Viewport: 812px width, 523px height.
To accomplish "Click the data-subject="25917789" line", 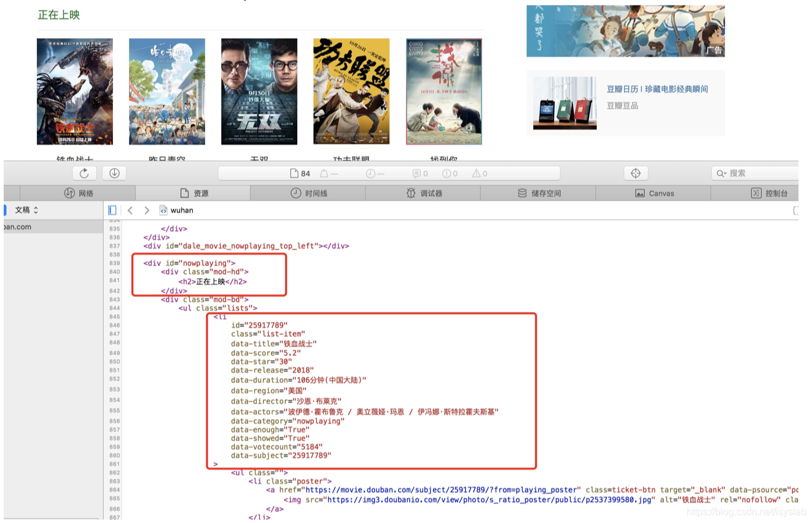I will pyautogui.click(x=281, y=455).
